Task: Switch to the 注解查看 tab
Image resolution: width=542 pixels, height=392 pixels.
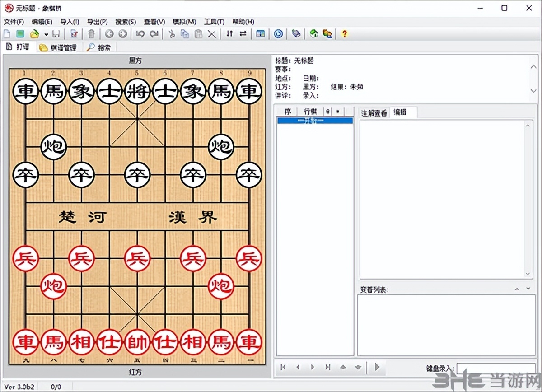Action: [373, 112]
